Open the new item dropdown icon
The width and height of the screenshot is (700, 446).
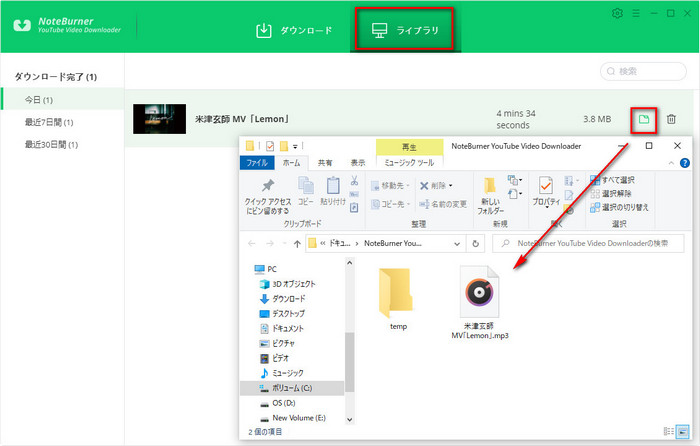[x=514, y=180]
